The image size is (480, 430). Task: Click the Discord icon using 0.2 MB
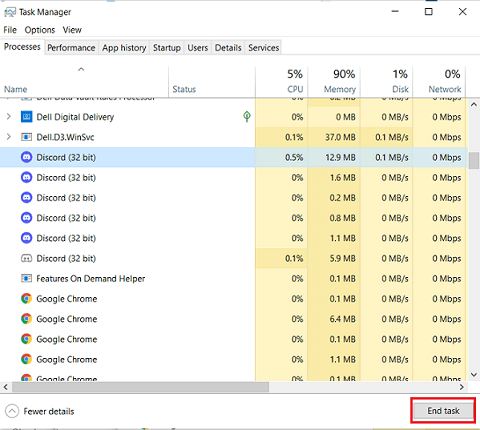click(x=26, y=198)
